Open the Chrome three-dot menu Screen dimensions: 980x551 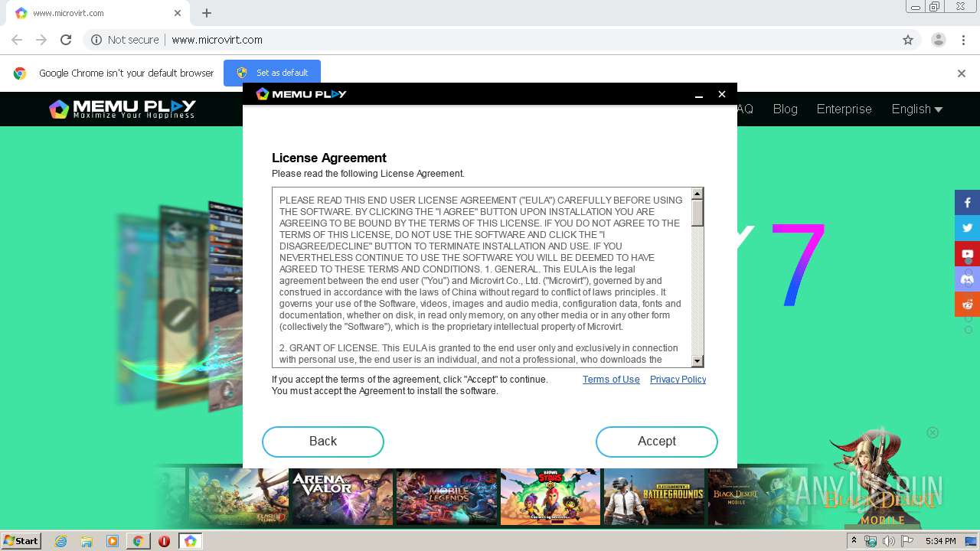click(x=962, y=40)
